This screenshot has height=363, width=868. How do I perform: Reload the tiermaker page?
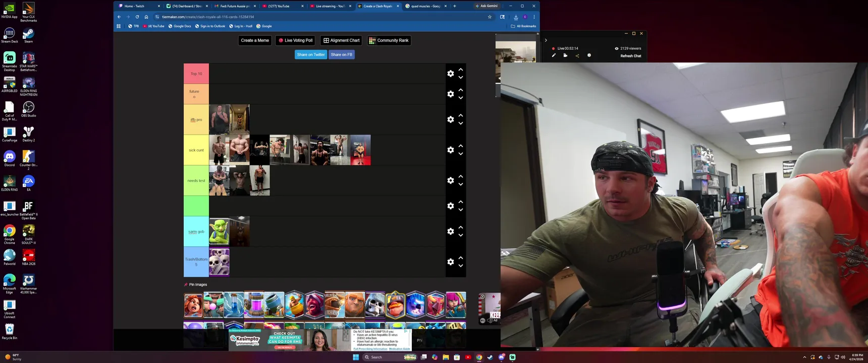[x=137, y=17]
